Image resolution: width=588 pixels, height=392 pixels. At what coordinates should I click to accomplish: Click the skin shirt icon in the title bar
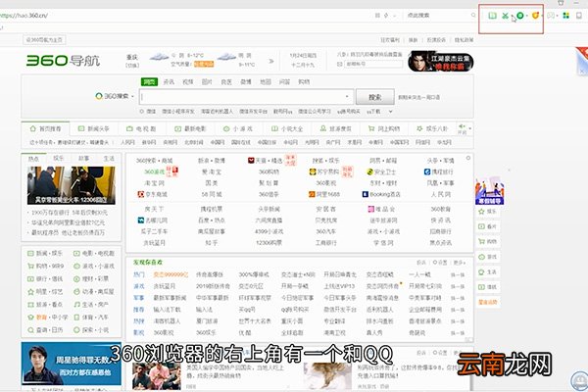point(561,2)
